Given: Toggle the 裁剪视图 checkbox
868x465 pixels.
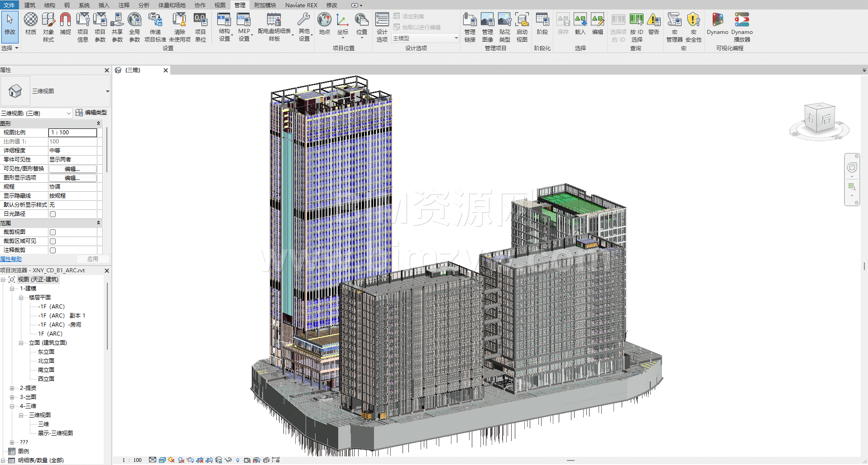Looking at the screenshot, I should click(x=53, y=232).
